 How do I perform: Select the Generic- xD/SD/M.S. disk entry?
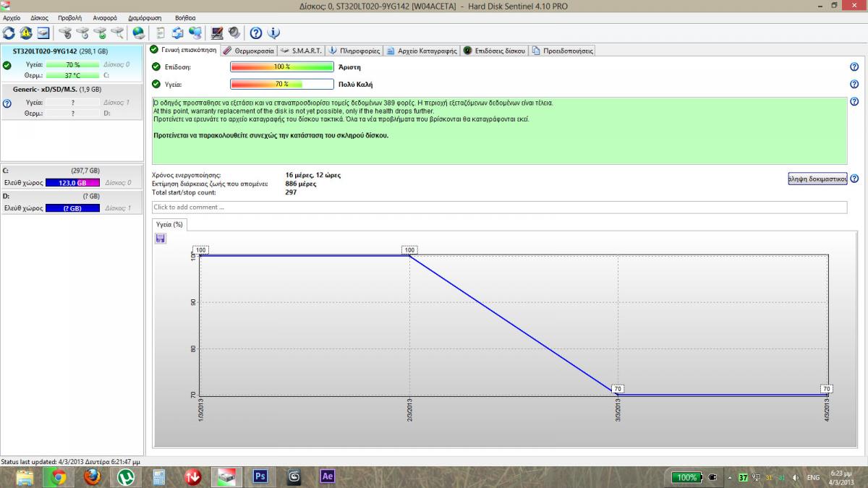point(72,101)
